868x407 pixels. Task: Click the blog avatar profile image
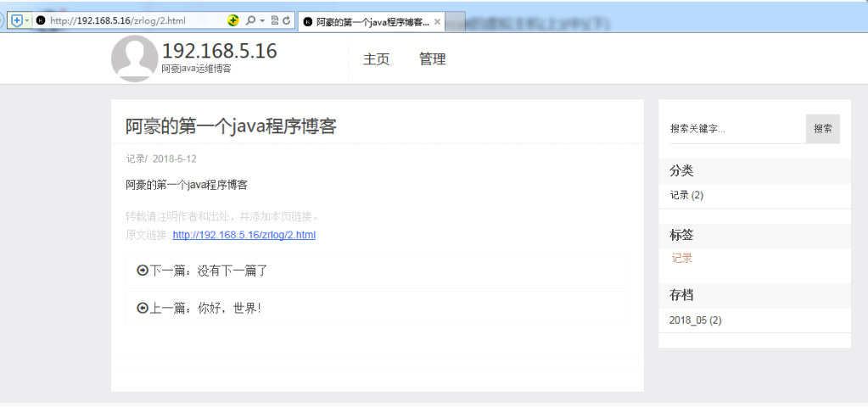point(134,59)
